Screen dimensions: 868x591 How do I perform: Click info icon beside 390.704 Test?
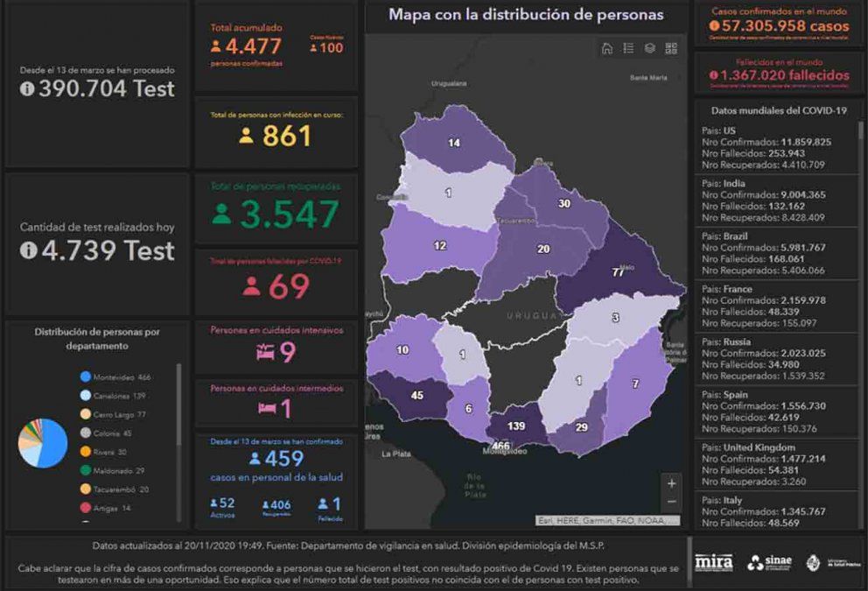(x=27, y=89)
